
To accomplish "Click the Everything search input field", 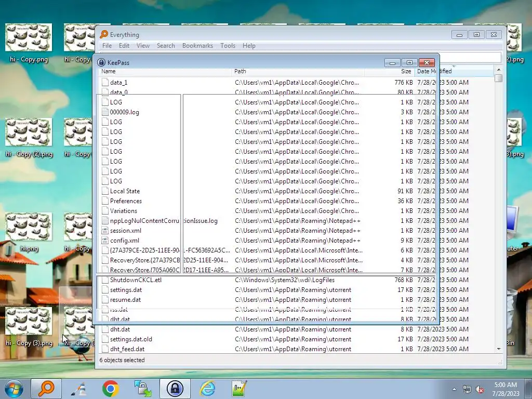I will [470, 57].
